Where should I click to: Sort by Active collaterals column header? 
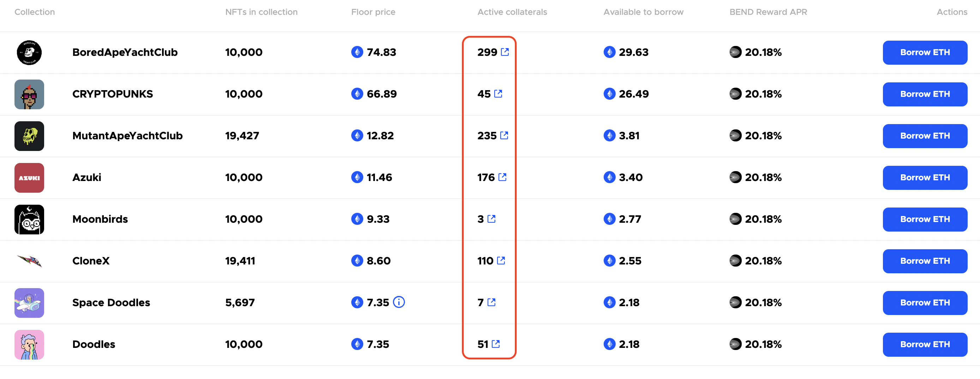tap(512, 12)
